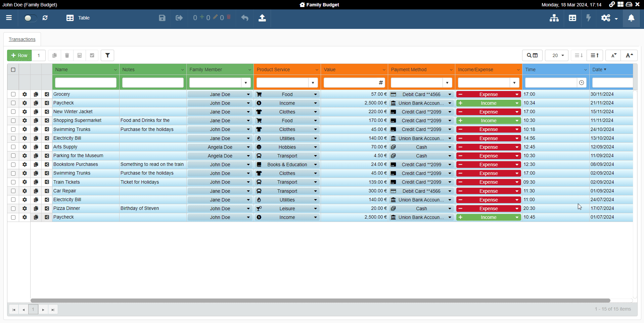
Task: Open the hierarchy diagram icon
Action: pos(554,18)
